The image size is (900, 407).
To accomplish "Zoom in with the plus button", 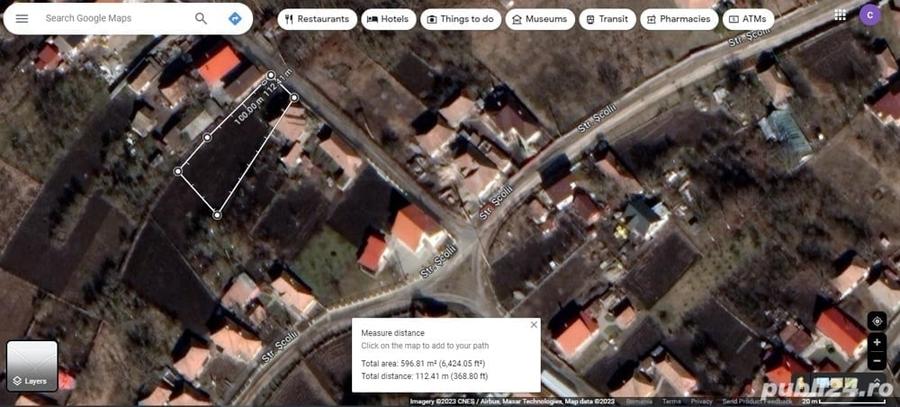I will click(x=877, y=343).
